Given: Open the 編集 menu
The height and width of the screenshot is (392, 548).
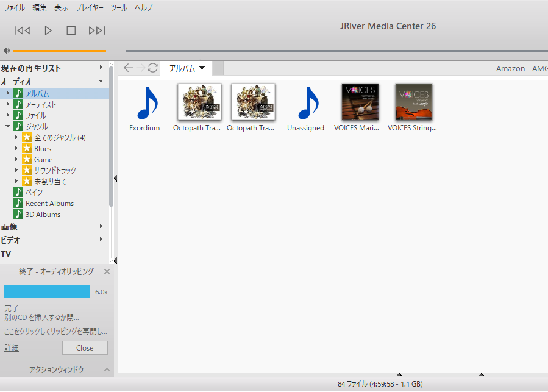Looking at the screenshot, I should point(40,7).
